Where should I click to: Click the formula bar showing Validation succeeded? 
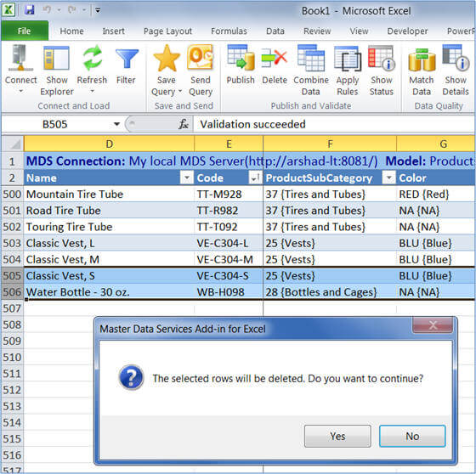[334, 124]
